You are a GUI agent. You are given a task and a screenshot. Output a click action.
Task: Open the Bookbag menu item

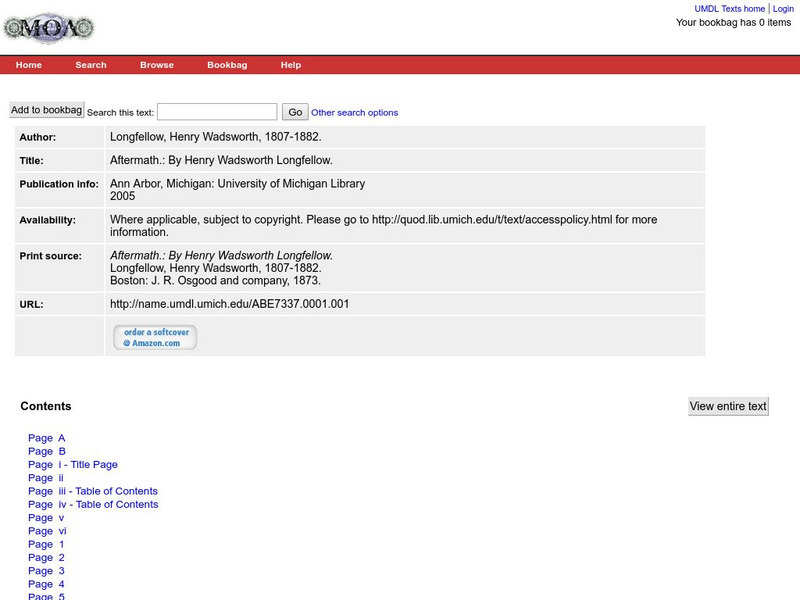[x=227, y=65]
